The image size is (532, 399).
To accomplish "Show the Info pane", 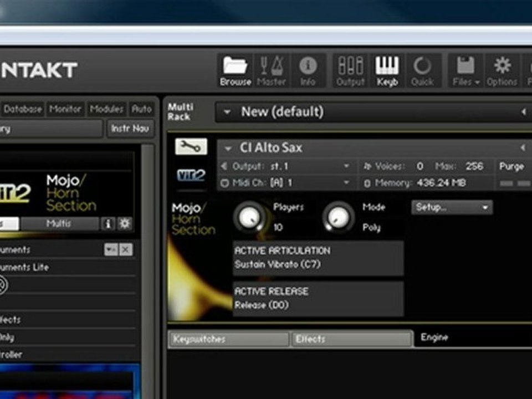I will (308, 70).
